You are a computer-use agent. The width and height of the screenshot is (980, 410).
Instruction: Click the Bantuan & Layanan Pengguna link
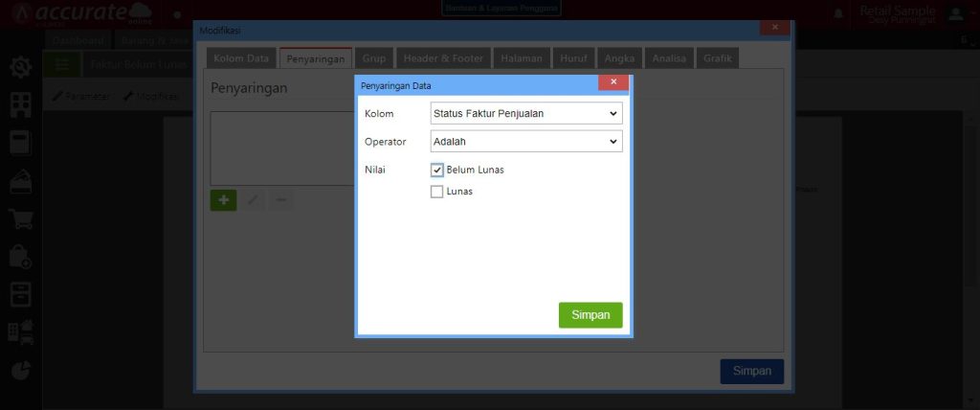coord(502,8)
